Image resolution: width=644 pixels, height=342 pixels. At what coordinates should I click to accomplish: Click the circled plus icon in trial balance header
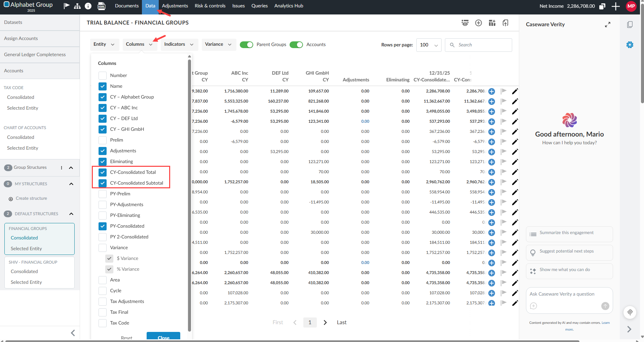coord(479,23)
